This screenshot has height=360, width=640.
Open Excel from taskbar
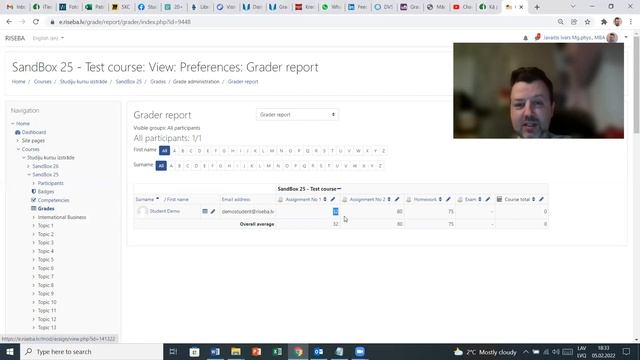click(x=277, y=351)
